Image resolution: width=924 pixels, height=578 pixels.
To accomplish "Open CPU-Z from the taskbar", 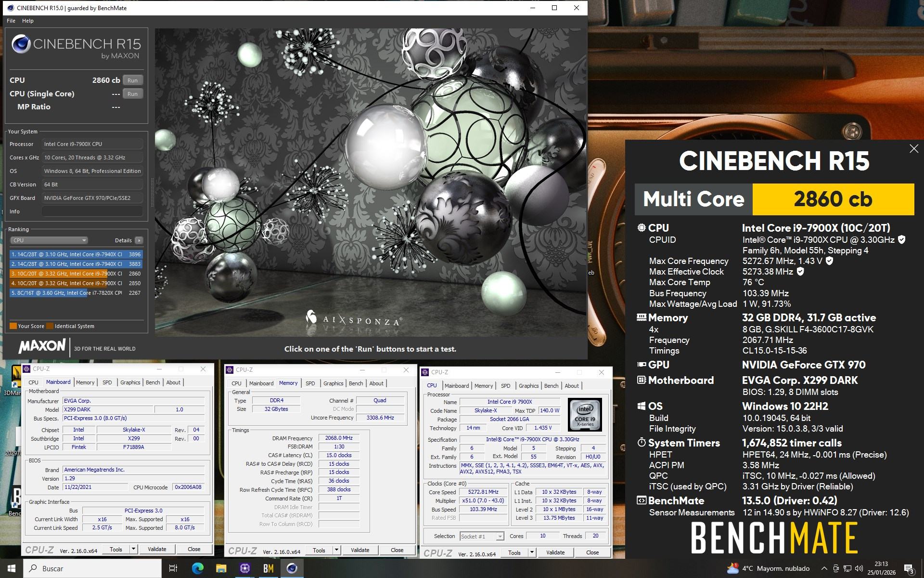I will (245, 568).
